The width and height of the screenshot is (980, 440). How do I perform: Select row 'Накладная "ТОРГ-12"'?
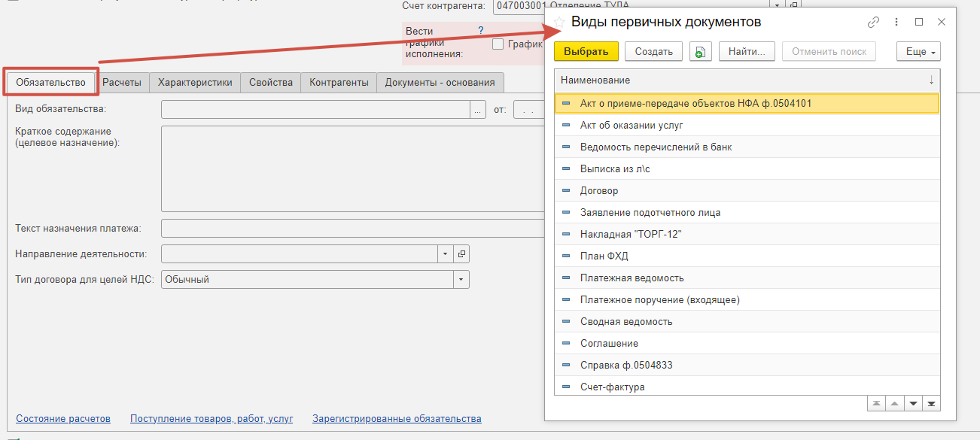(x=747, y=234)
